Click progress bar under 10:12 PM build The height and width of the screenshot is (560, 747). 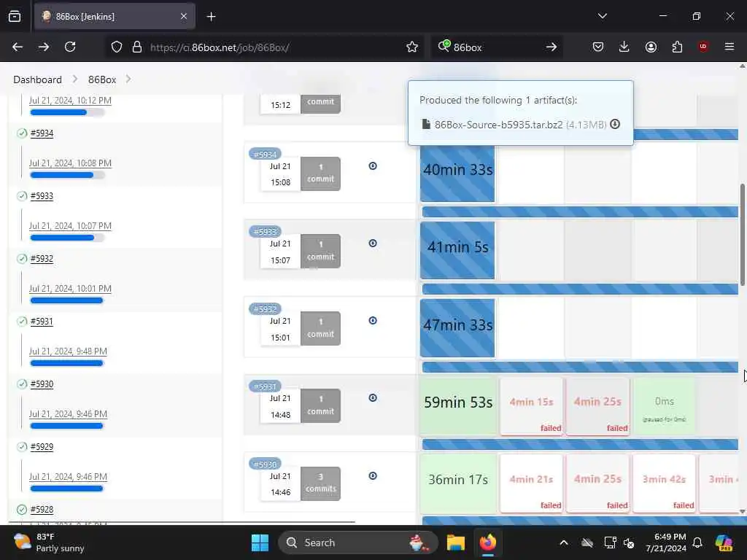(67, 112)
